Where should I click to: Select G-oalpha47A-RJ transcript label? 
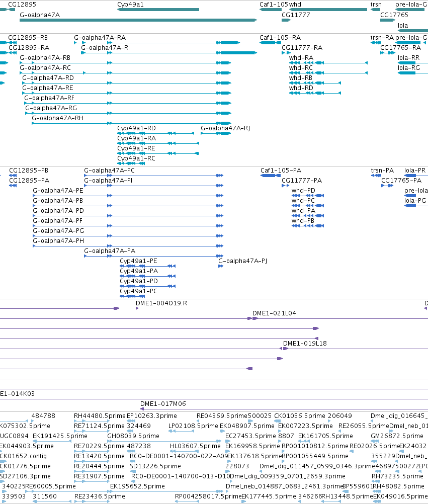pos(225,128)
